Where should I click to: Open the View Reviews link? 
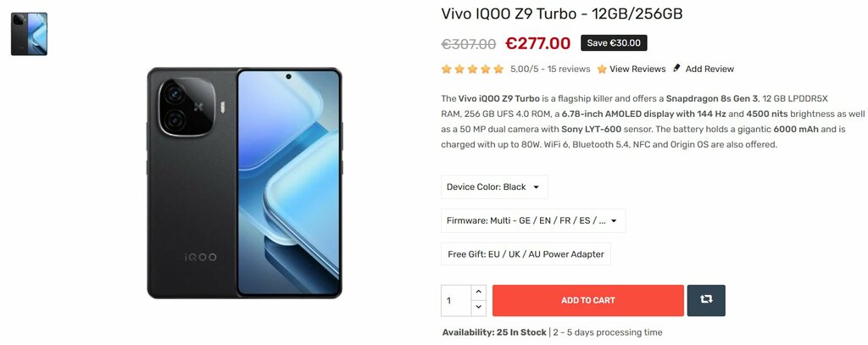coord(637,70)
